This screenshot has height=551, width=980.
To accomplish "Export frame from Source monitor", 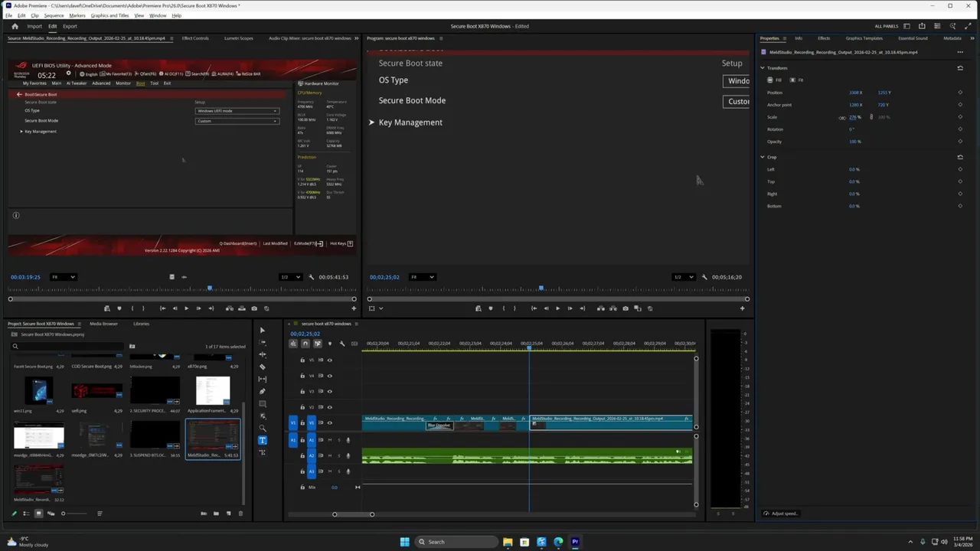I will tap(254, 308).
